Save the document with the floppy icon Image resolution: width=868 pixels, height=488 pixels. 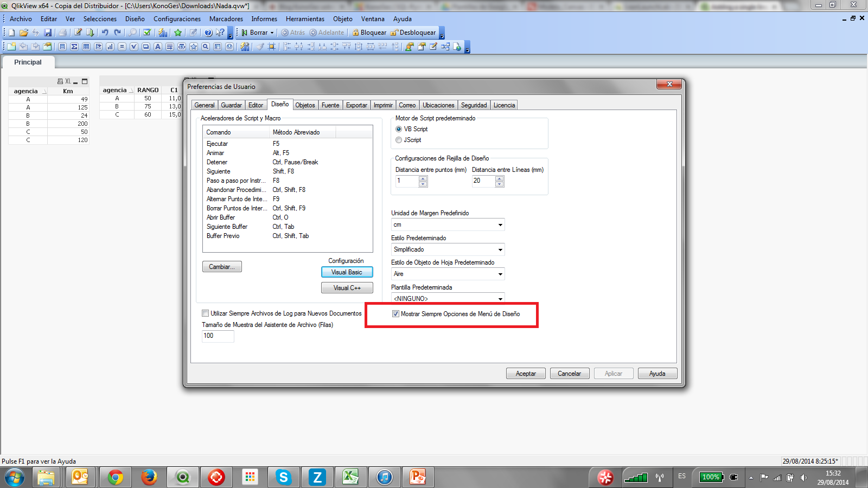(x=48, y=33)
